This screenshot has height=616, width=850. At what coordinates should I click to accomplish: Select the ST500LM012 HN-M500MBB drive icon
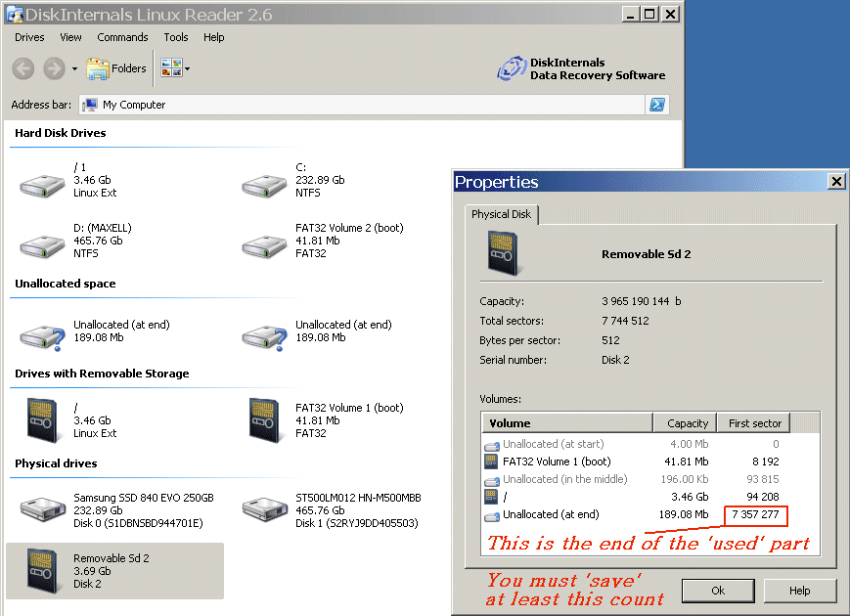[264, 509]
